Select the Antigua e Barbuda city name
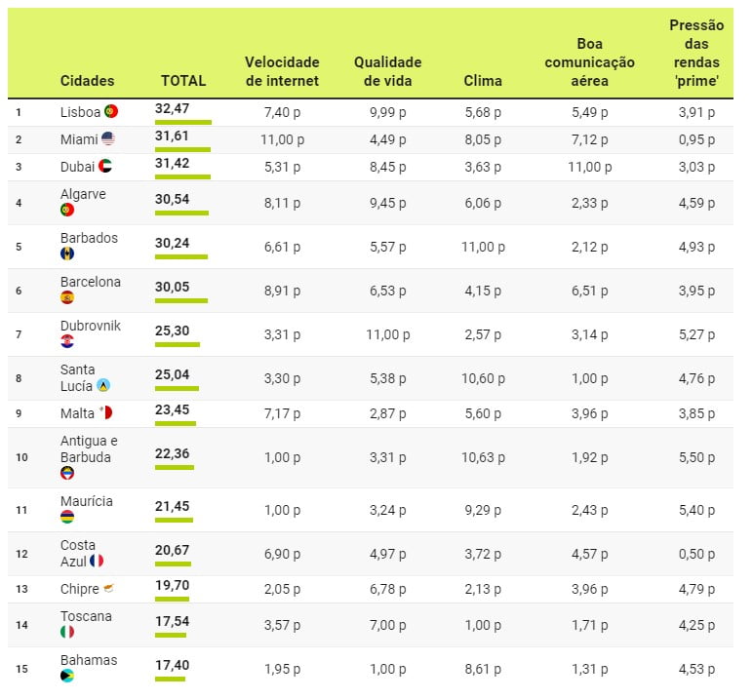Image resolution: width=753 pixels, height=700 pixels. 89,448
